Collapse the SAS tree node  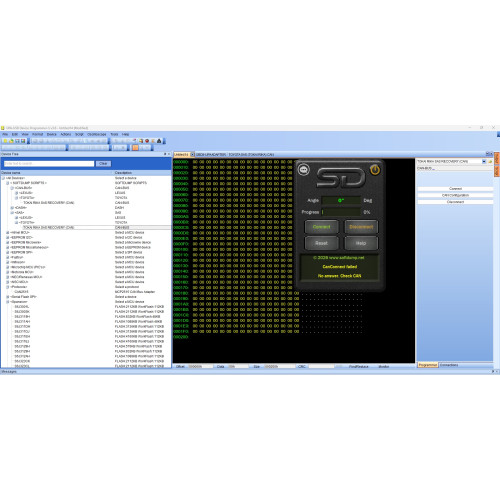coord(12,213)
